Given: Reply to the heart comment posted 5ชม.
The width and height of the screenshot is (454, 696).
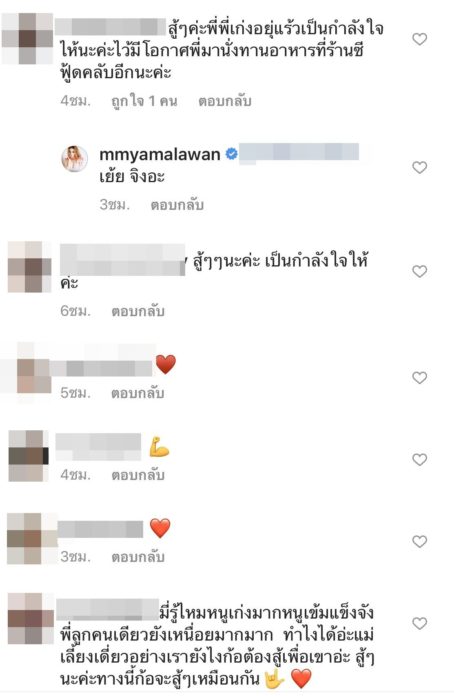Looking at the screenshot, I should (138, 393).
